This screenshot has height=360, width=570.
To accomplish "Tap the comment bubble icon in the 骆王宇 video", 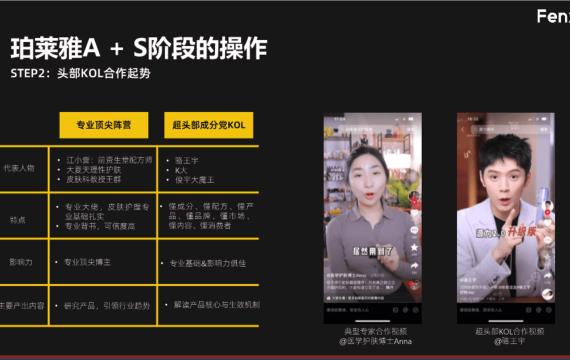I will [x=547, y=240].
